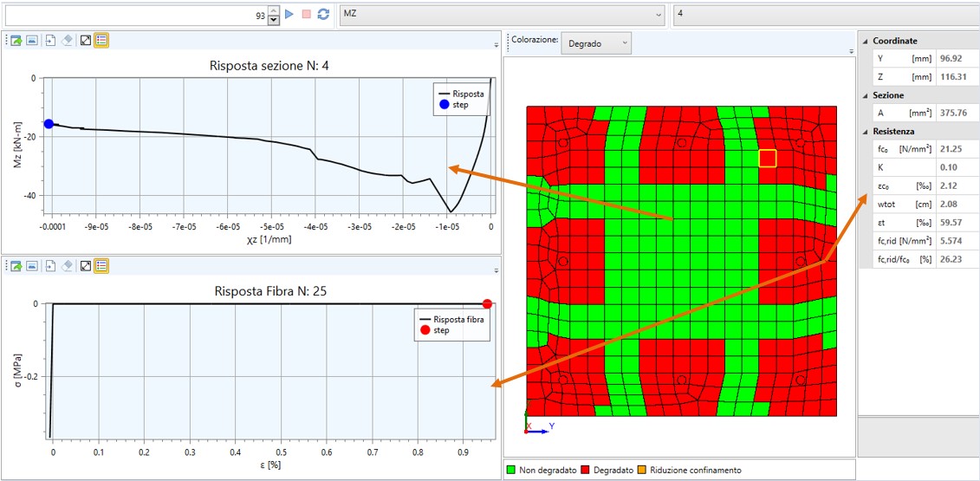Increase the step number with the up arrow
980x481 pixels.
click(x=274, y=10)
